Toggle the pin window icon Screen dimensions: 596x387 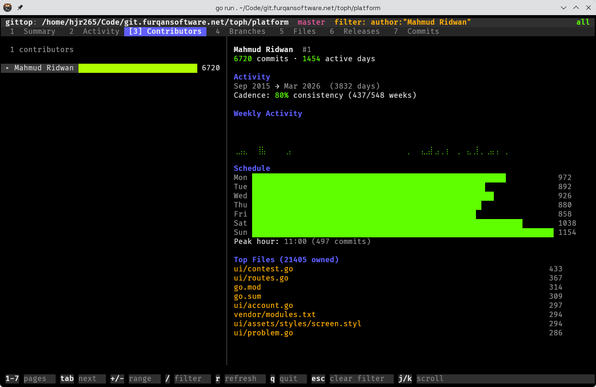(x=20, y=8)
